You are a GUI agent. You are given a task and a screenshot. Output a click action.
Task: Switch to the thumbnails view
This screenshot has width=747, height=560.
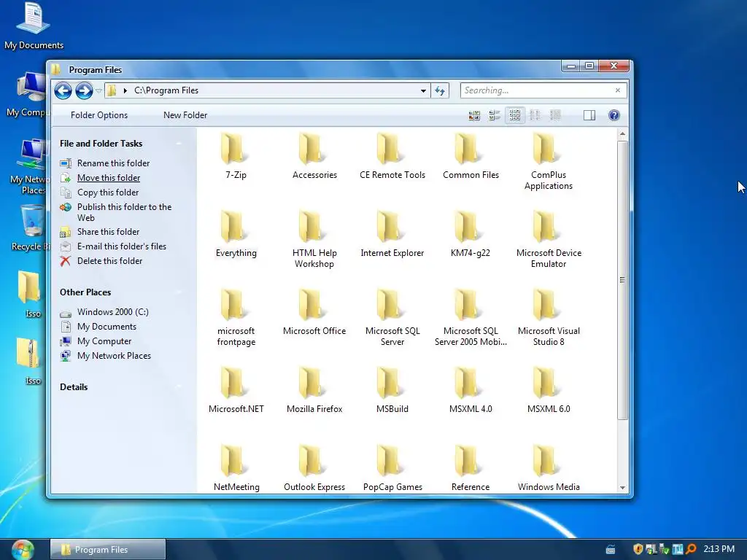[x=474, y=115]
